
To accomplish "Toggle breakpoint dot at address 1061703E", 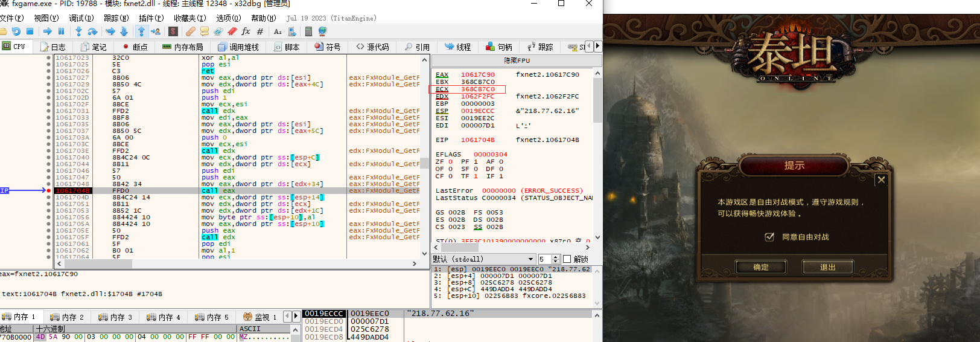I will tap(49, 151).
